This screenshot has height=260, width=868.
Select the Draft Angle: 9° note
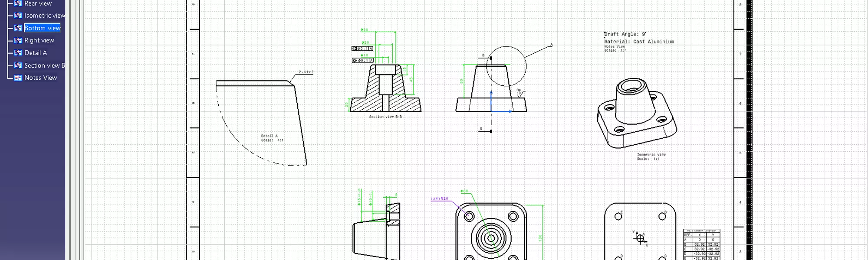click(x=625, y=34)
